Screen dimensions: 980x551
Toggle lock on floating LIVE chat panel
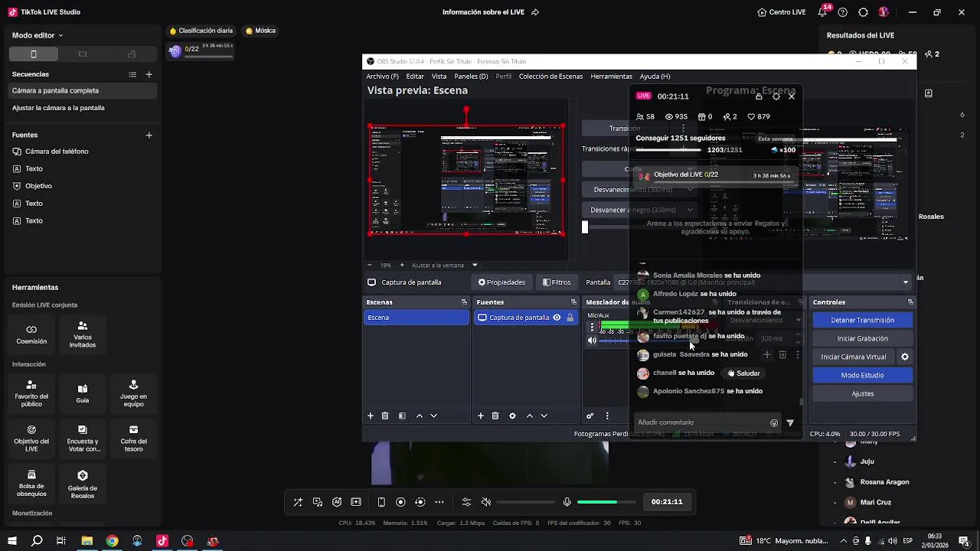coord(759,96)
